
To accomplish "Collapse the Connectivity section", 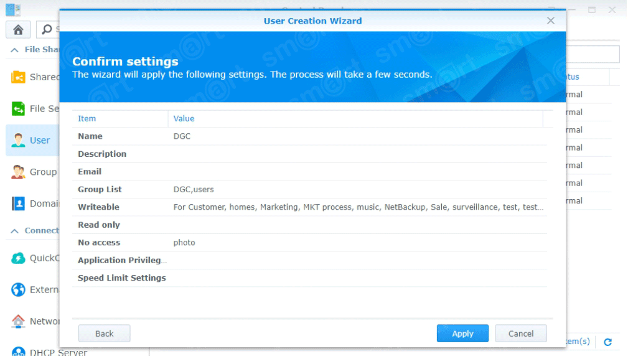I will click(x=15, y=231).
